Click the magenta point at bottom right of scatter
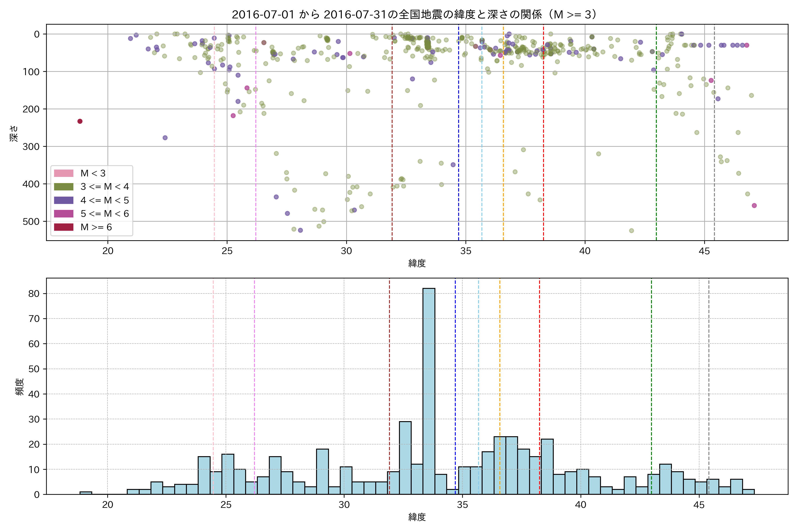 [754, 206]
